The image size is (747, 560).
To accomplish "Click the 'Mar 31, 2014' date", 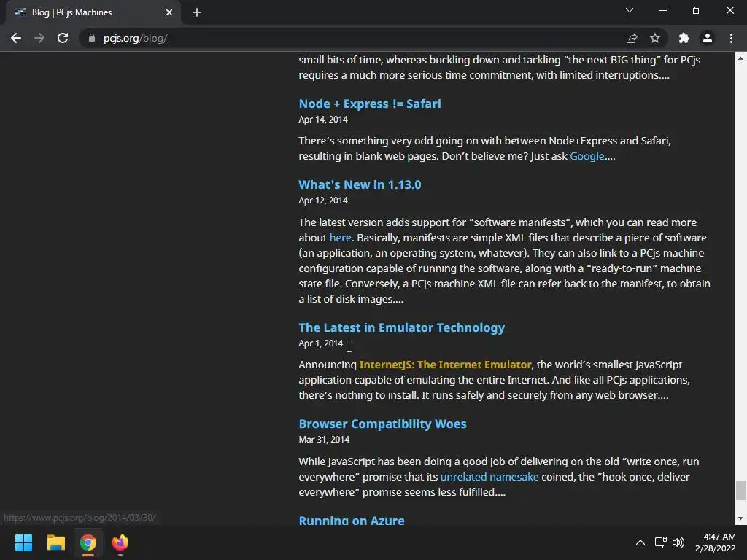I will (x=324, y=440).
